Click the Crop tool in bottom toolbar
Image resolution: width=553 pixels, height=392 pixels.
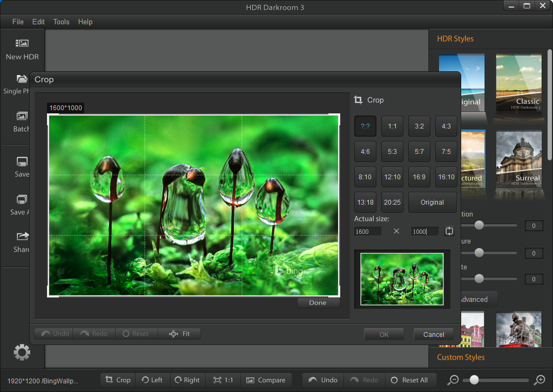pyautogui.click(x=118, y=380)
